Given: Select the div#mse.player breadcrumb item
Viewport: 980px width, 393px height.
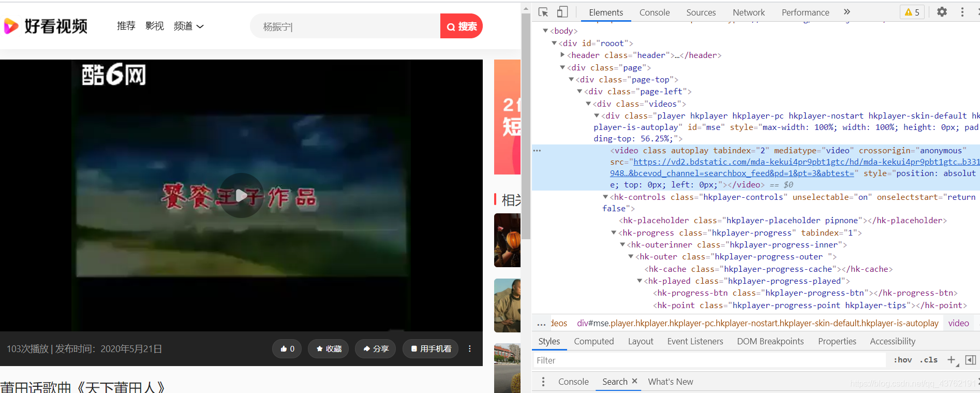Looking at the screenshot, I should coord(758,323).
